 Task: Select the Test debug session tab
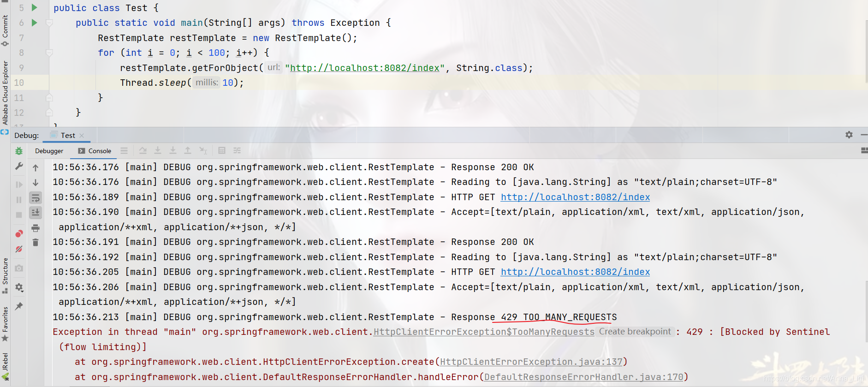(67, 135)
